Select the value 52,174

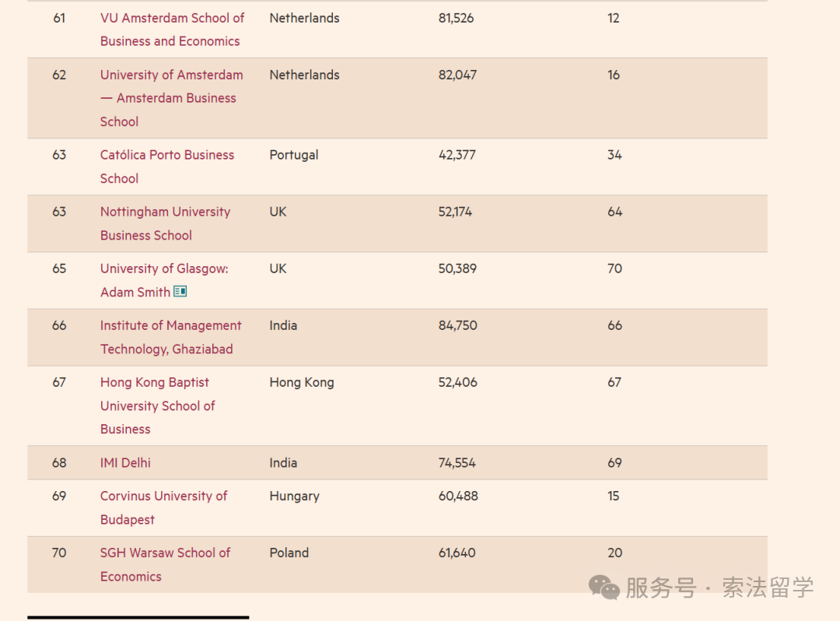click(455, 212)
